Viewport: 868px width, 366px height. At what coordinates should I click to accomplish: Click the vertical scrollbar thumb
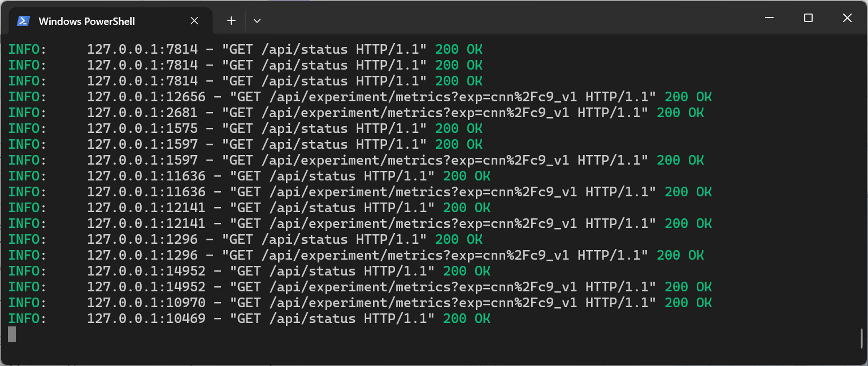point(862,338)
